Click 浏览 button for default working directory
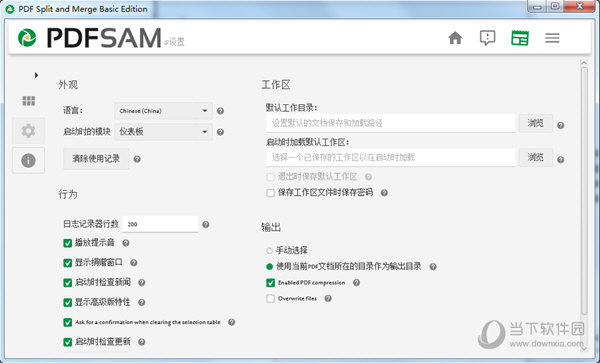The image size is (600, 363). (536, 123)
